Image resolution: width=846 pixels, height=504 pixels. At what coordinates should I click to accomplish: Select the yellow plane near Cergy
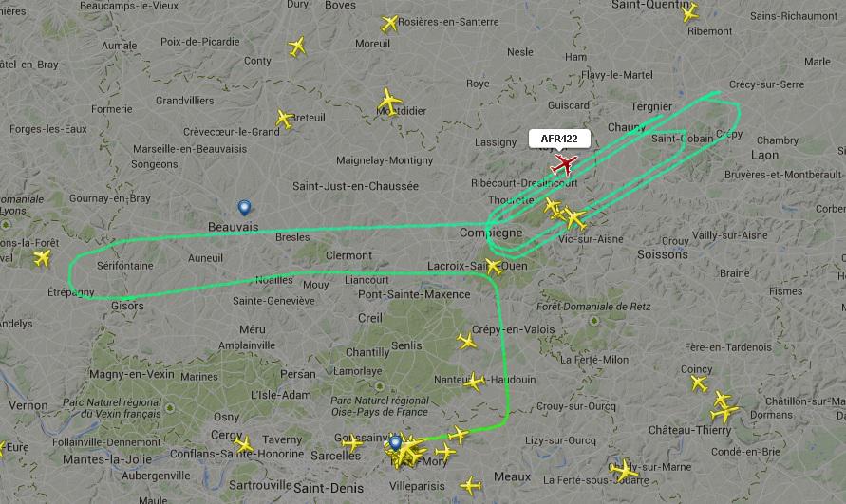coord(244,444)
